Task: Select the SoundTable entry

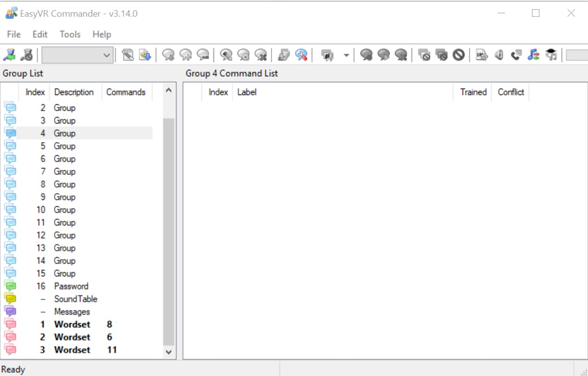Action: point(75,299)
